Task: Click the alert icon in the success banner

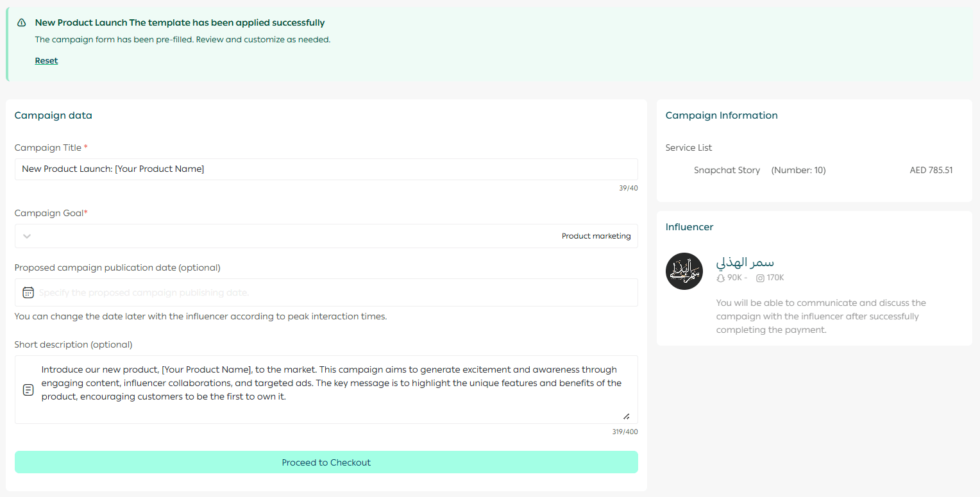Action: (x=22, y=23)
